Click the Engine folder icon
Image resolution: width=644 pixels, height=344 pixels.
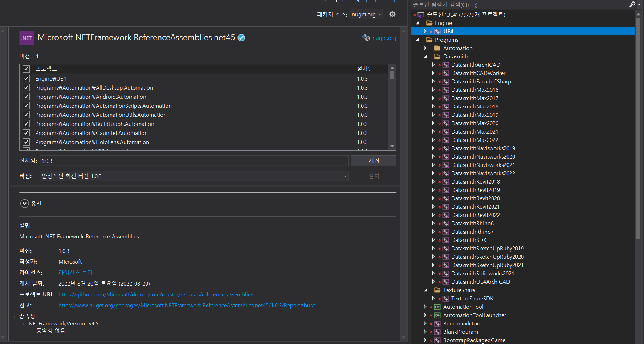coord(429,23)
